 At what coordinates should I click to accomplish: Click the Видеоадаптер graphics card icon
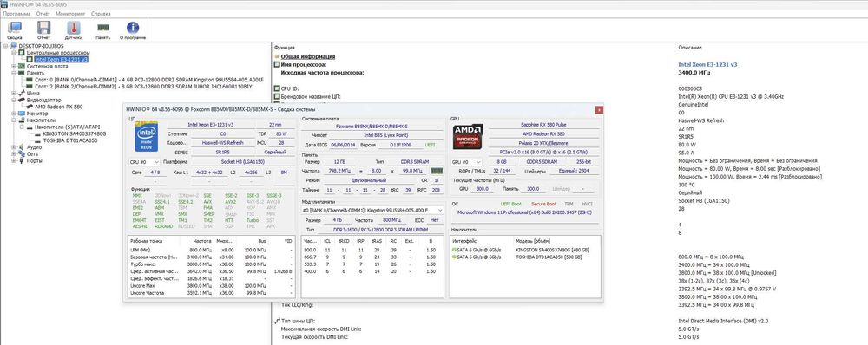[x=23, y=100]
